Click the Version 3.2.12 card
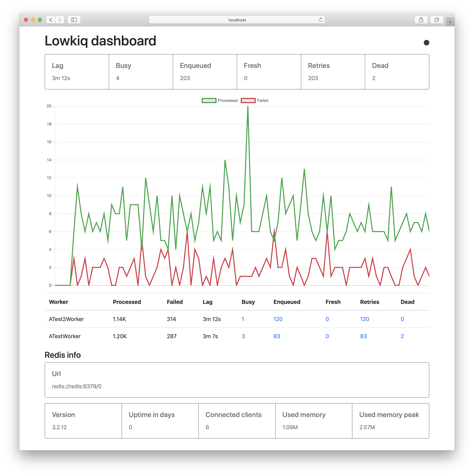This screenshot has width=474, height=476. (83, 421)
